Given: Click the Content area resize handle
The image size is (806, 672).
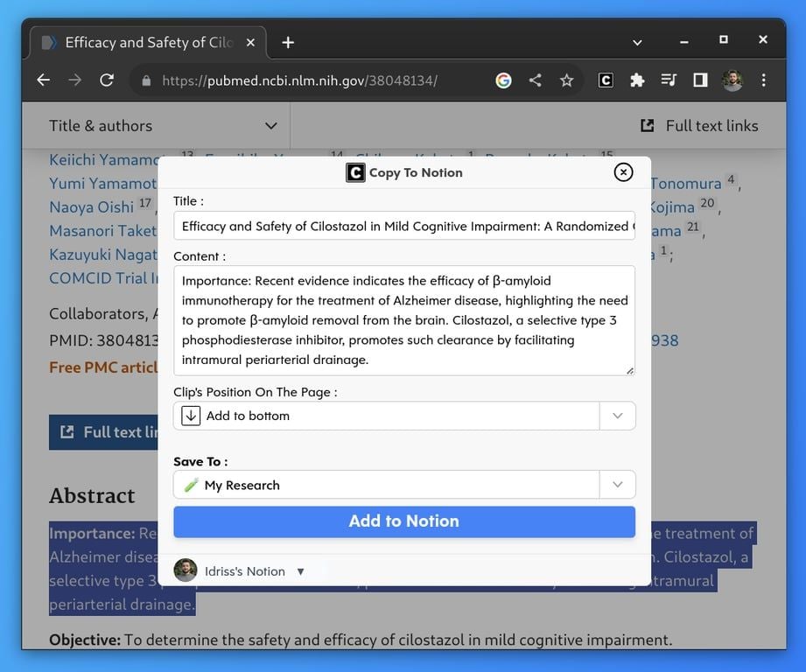Looking at the screenshot, I should pyautogui.click(x=630, y=370).
